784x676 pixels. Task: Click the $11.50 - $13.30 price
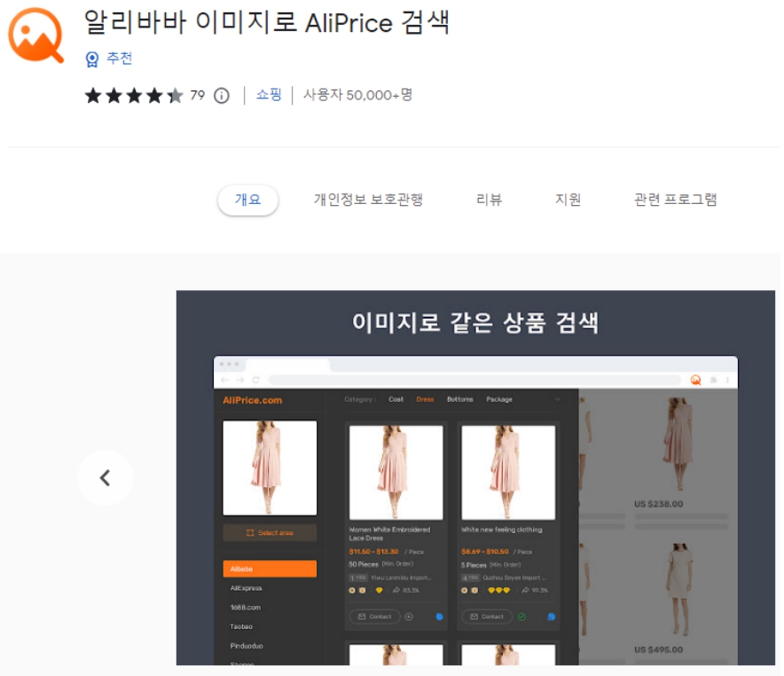(x=373, y=552)
